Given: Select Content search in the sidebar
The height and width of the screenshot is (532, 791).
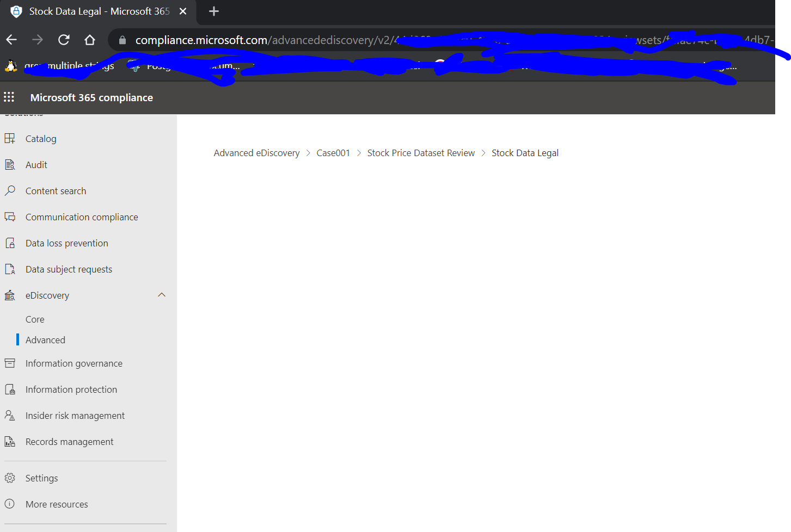Looking at the screenshot, I should click(56, 190).
